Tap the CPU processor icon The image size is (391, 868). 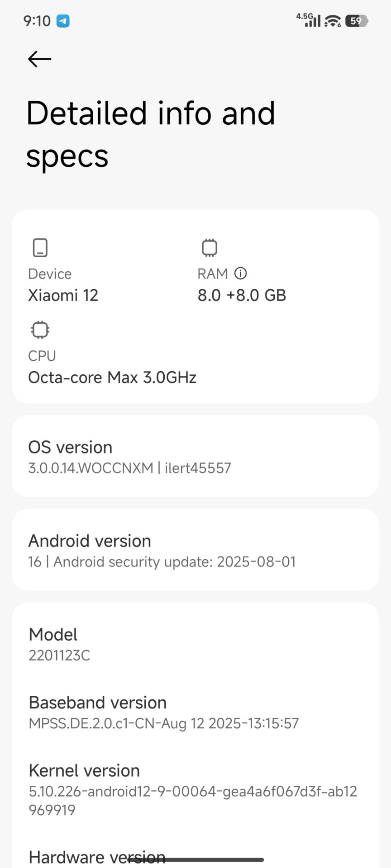(40, 330)
